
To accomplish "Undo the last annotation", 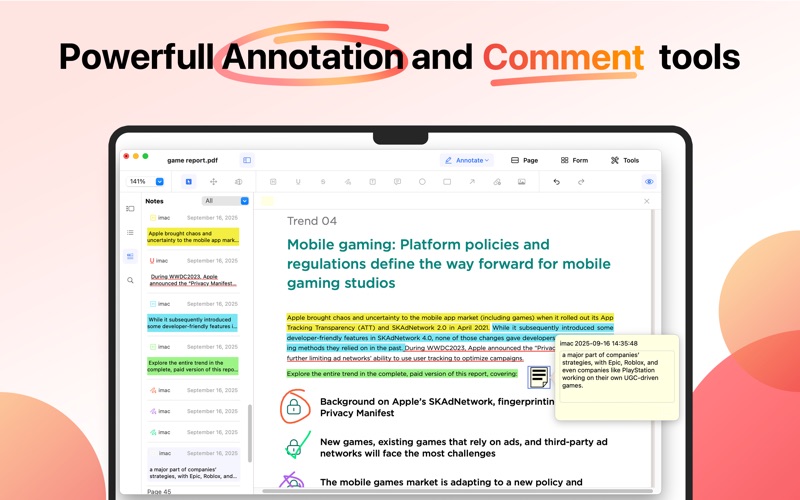I will pos(557,182).
